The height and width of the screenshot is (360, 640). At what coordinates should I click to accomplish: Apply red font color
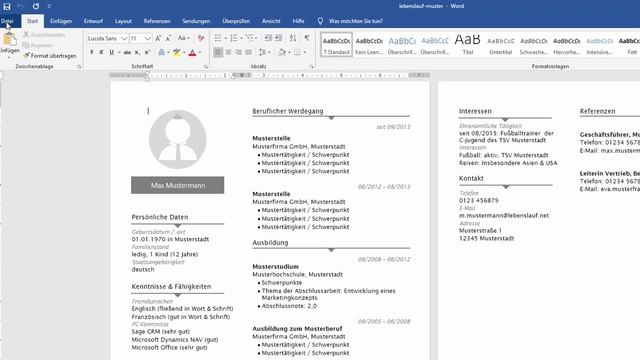[192, 52]
